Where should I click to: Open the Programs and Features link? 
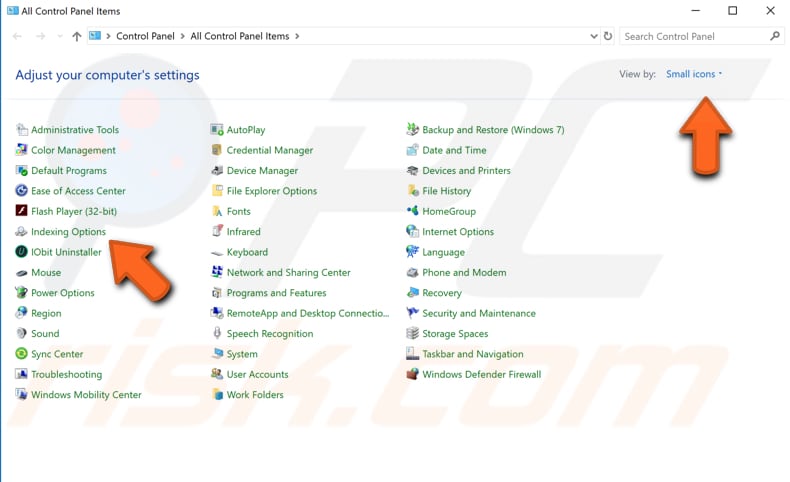coord(276,293)
